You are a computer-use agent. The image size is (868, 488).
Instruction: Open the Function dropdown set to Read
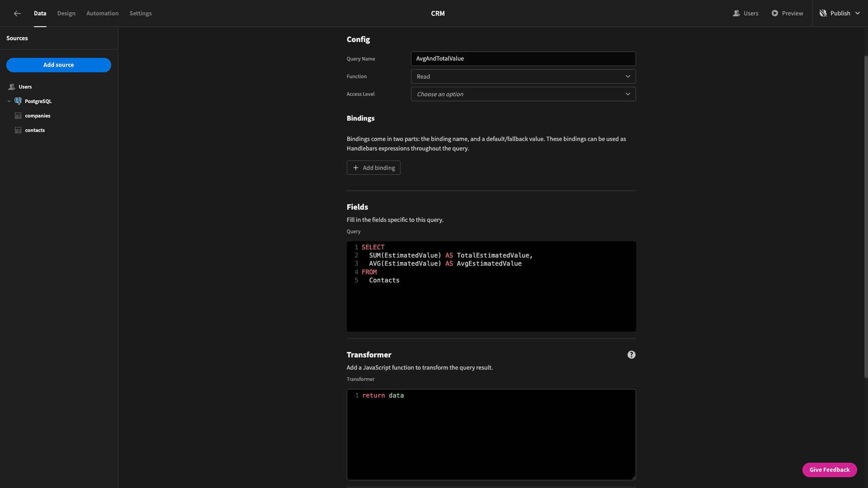coord(523,76)
